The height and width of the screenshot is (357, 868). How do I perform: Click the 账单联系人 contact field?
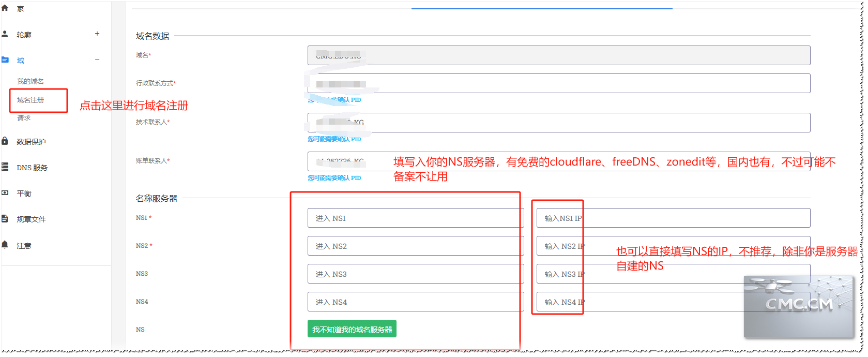click(x=559, y=161)
